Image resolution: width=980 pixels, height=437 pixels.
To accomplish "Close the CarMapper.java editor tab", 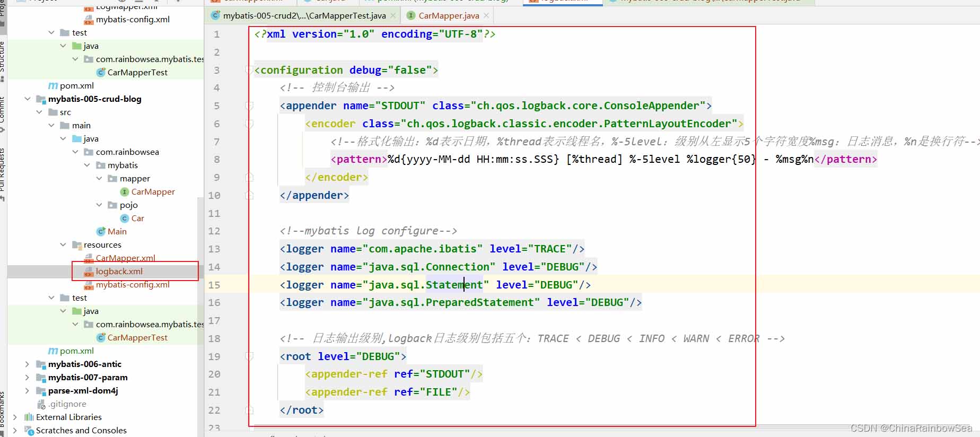I will tap(486, 16).
